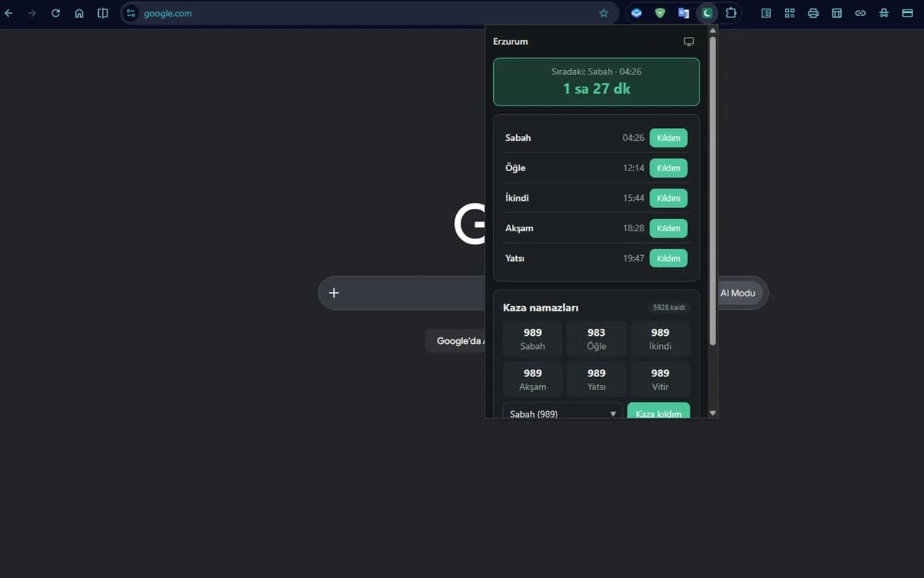The image size is (924, 578).
Task: Go back with the browser back arrow
Action: [x=9, y=13]
